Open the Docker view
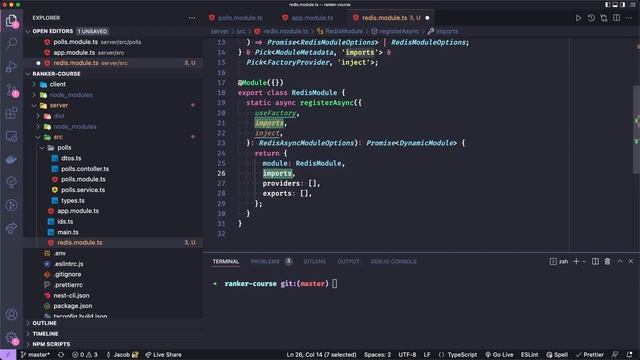 coord(11,159)
